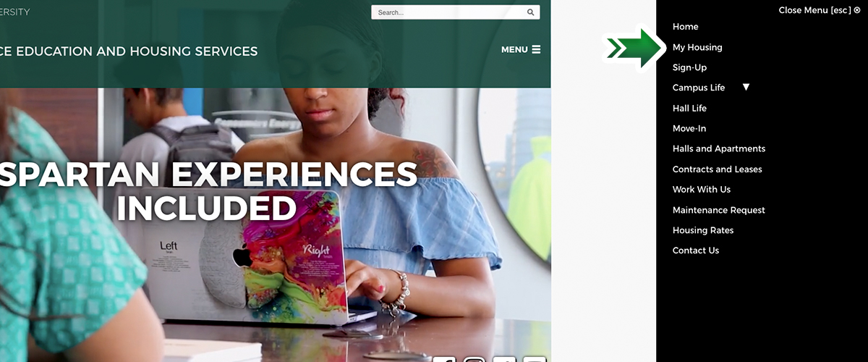This screenshot has height=362, width=868.
Task: Close the menu via Close Menu [esc]
Action: (x=820, y=10)
